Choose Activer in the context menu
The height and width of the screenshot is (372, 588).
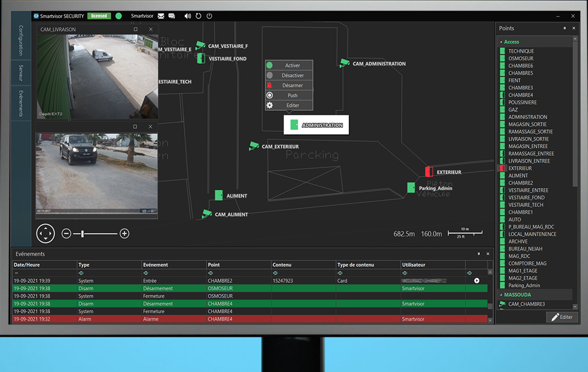pos(292,66)
